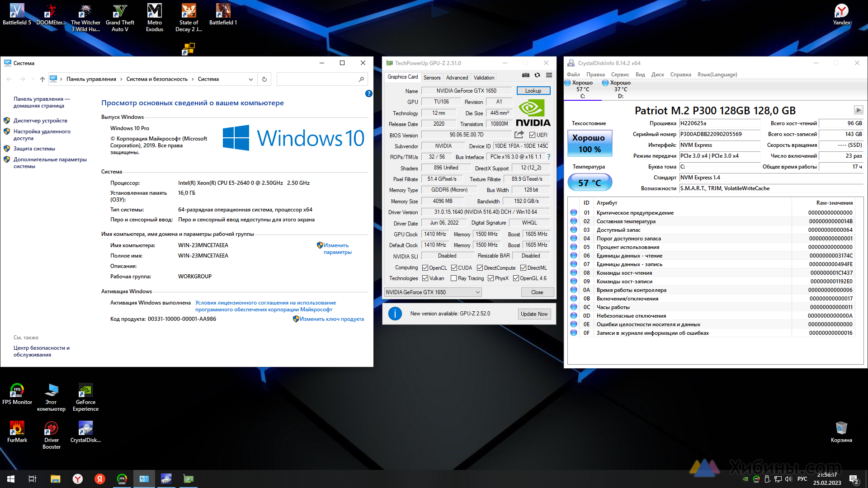Open notification center on taskbar

(854, 479)
